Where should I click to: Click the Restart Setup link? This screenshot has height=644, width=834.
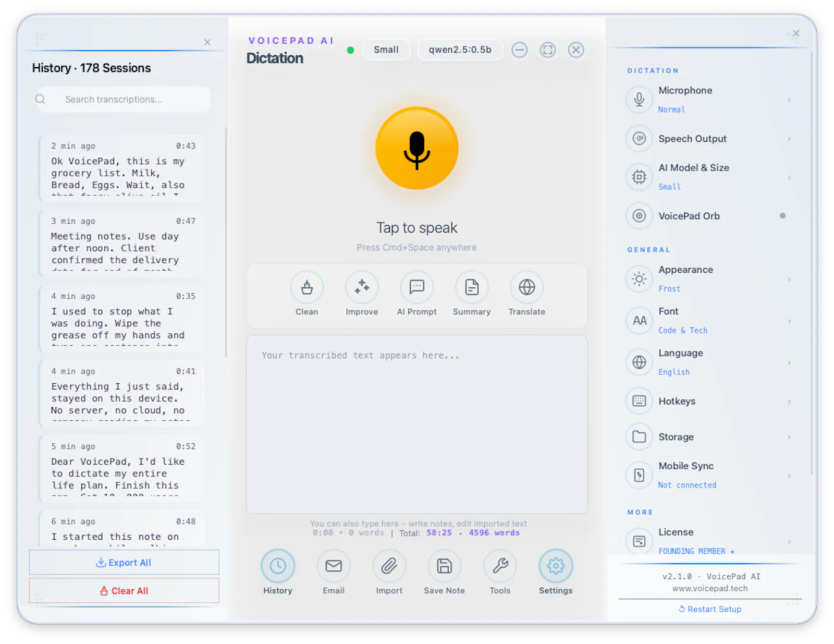click(x=710, y=609)
